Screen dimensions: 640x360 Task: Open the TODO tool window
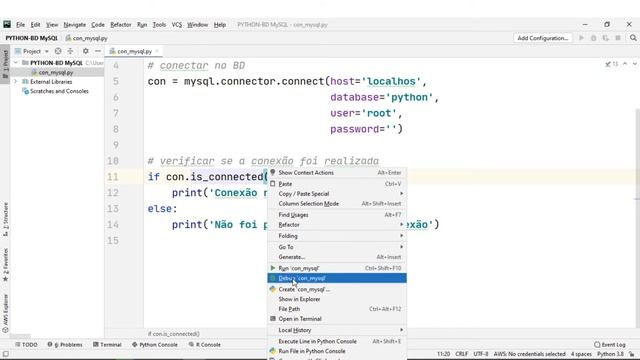coord(26,345)
